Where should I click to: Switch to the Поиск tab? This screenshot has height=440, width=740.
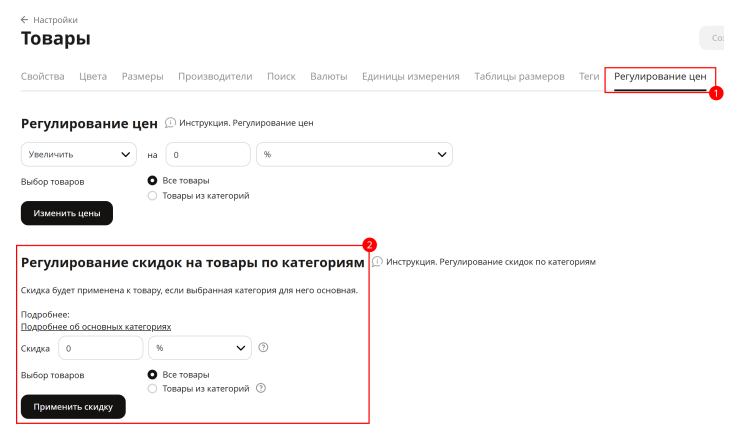(x=281, y=76)
